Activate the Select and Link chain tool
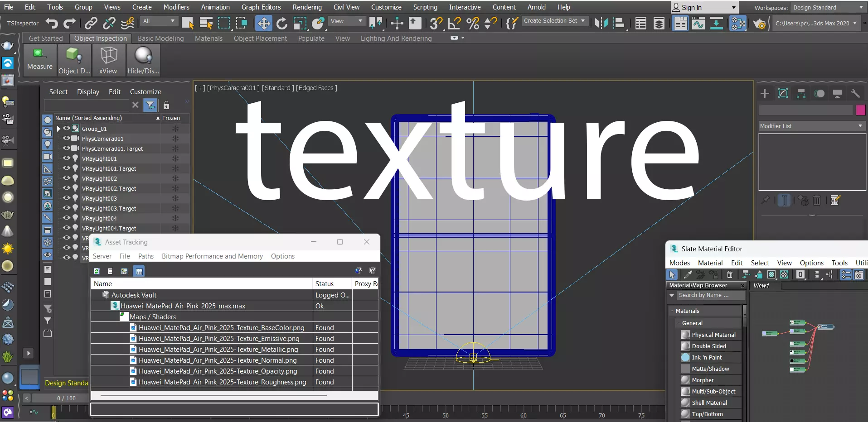Viewport: 868px width, 422px height. [91, 23]
